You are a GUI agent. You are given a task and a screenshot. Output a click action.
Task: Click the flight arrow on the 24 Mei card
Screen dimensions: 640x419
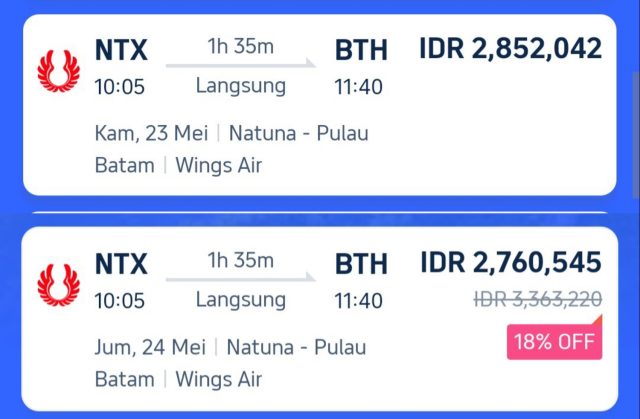click(240, 278)
